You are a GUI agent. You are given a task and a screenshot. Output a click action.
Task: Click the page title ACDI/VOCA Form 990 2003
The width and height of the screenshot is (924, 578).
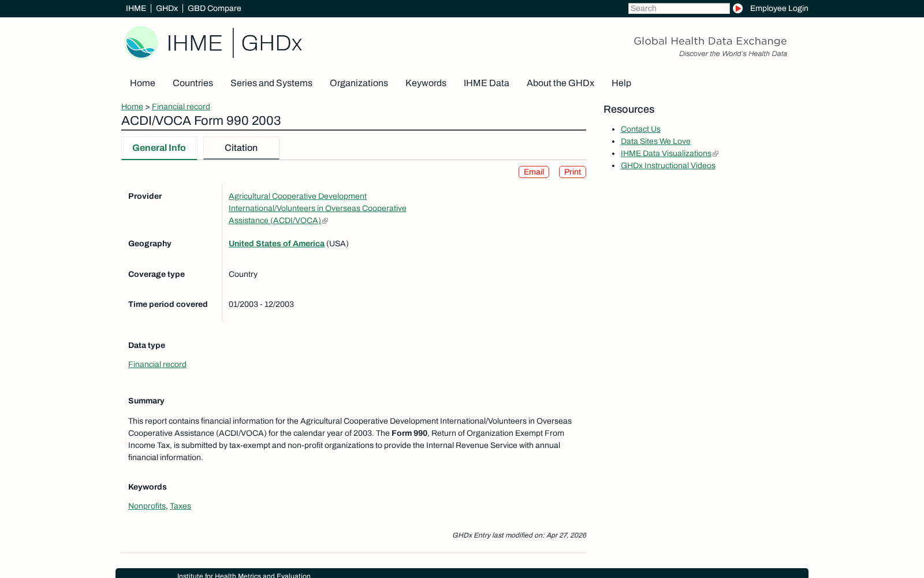coord(201,121)
